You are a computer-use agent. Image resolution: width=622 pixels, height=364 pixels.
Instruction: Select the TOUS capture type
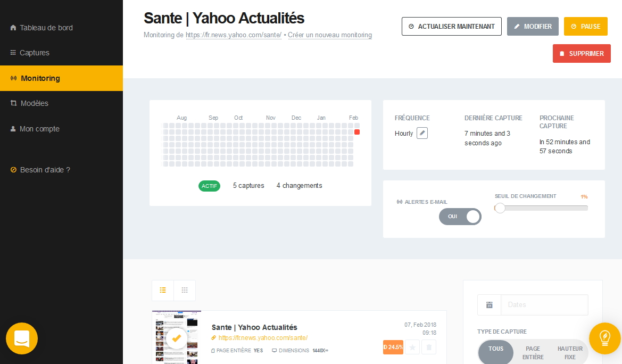pos(496,352)
